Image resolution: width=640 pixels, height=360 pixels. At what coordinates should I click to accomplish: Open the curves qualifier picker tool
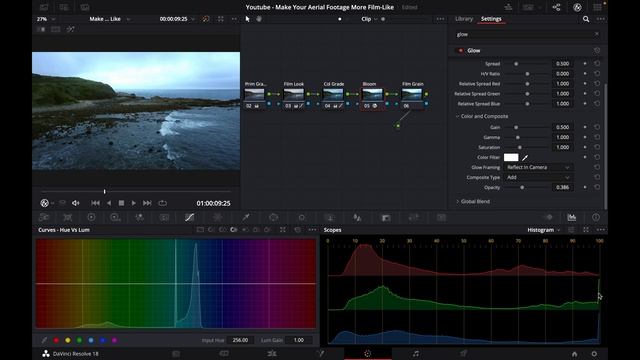tap(44, 340)
